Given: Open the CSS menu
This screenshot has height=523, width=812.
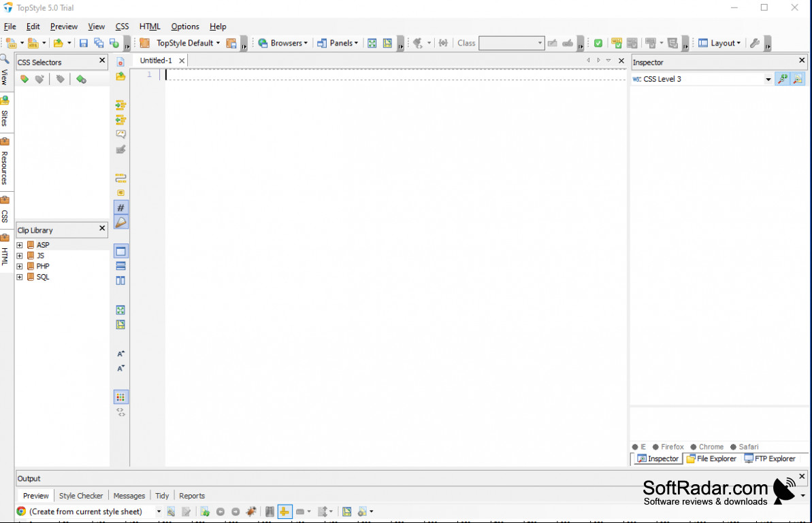Looking at the screenshot, I should [123, 27].
